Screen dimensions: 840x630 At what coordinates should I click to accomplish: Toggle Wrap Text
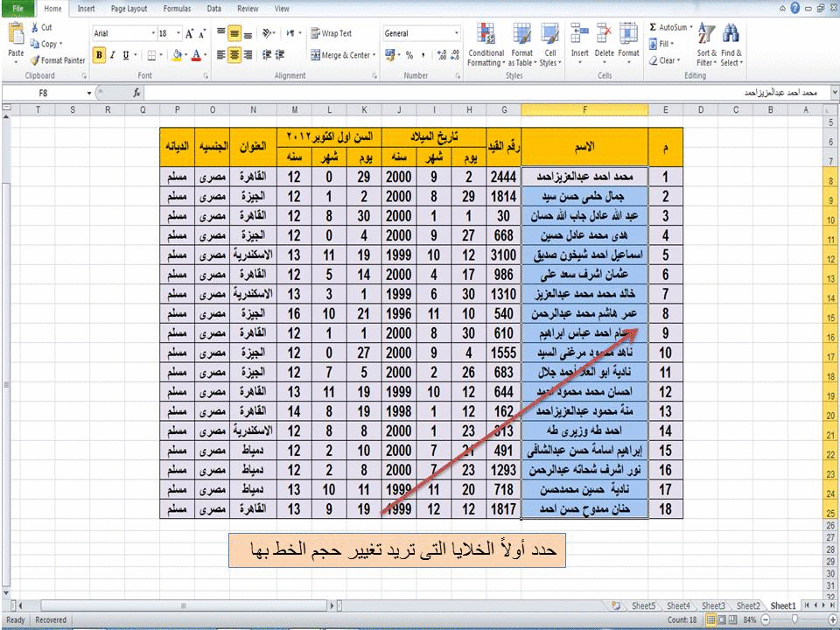[331, 33]
